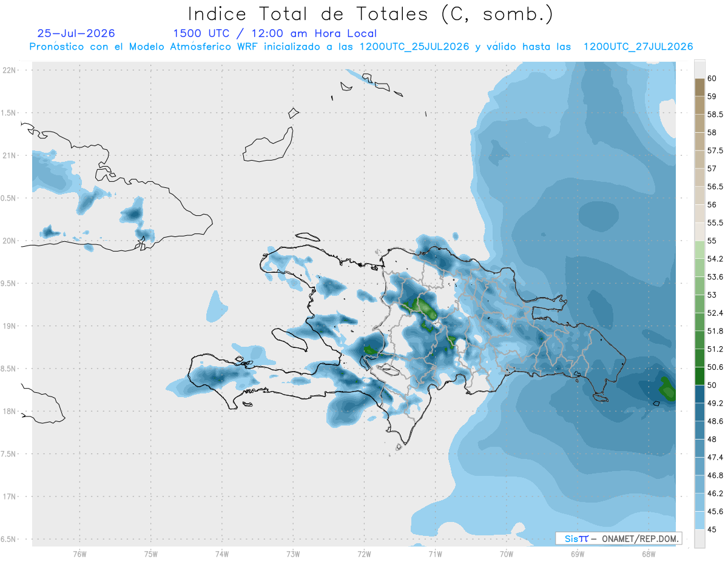This screenshot has height=562, width=728.
Task: Click the colorbar label '55'
Action: click(712, 241)
